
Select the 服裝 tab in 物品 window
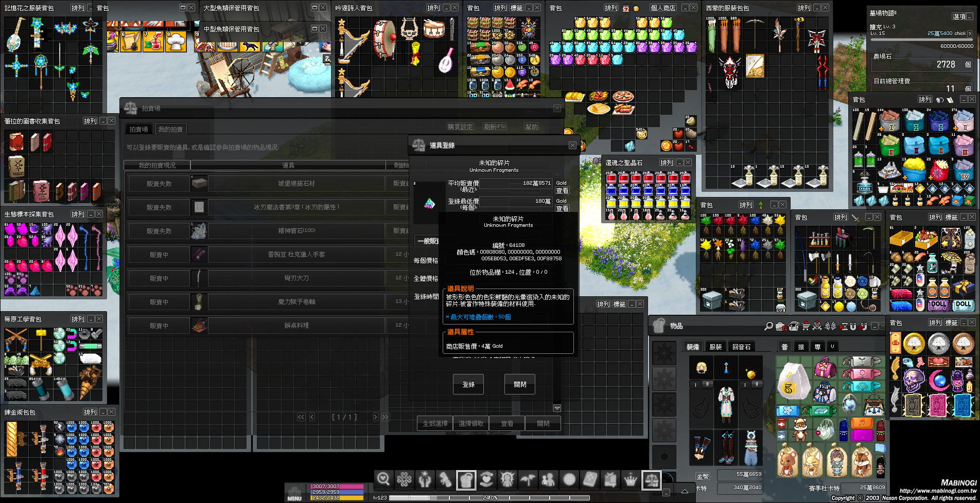coord(716,347)
